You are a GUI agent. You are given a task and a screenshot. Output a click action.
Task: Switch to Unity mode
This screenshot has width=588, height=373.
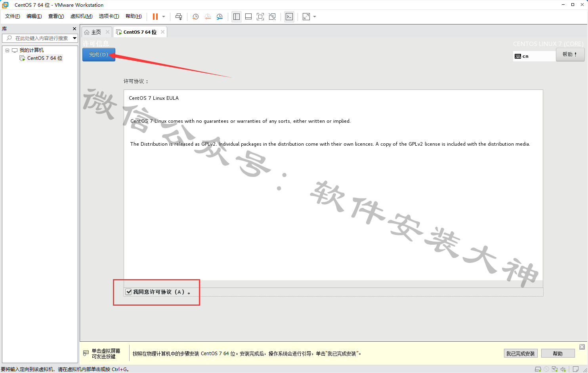[x=272, y=17]
